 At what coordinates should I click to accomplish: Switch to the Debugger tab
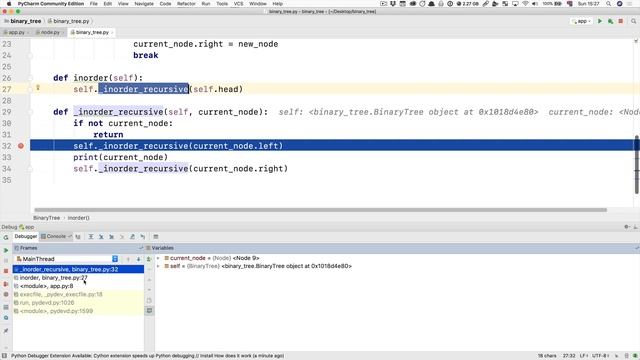(x=25, y=237)
